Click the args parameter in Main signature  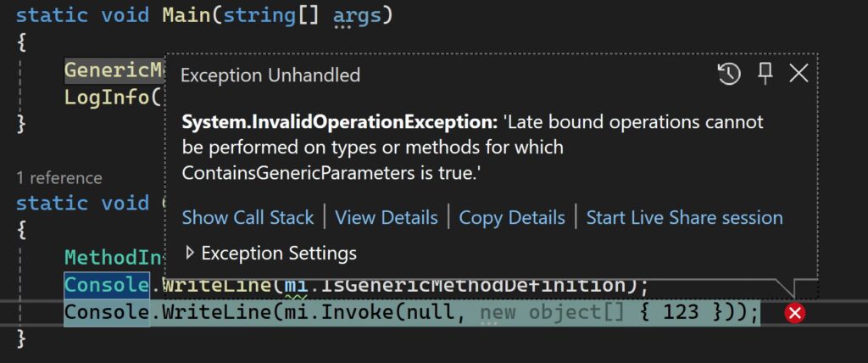point(356,15)
